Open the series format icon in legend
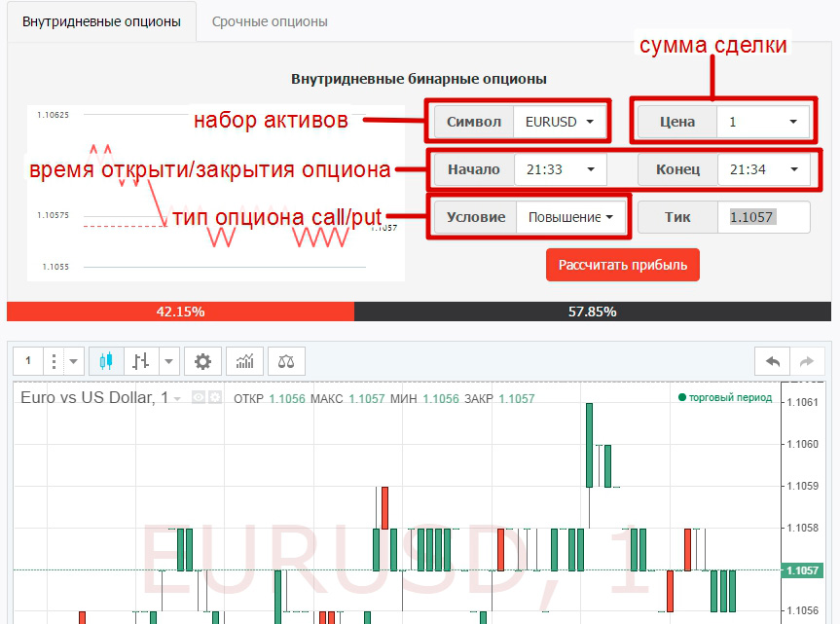The width and height of the screenshot is (840, 624). click(214, 398)
